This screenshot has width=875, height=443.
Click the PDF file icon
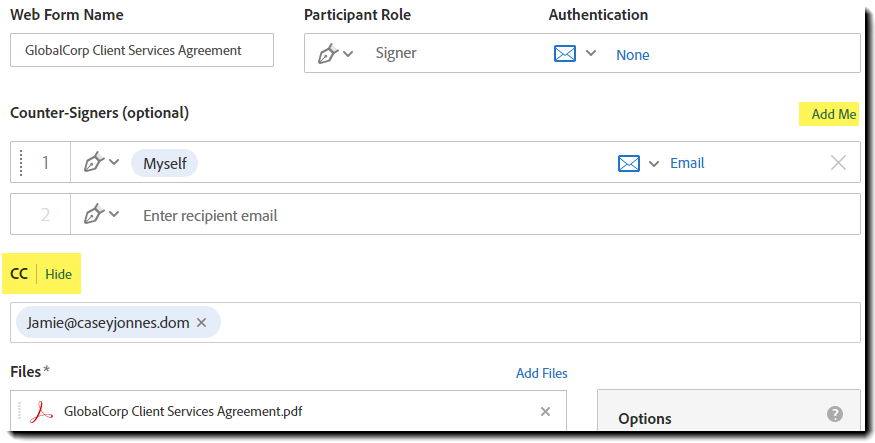point(41,411)
